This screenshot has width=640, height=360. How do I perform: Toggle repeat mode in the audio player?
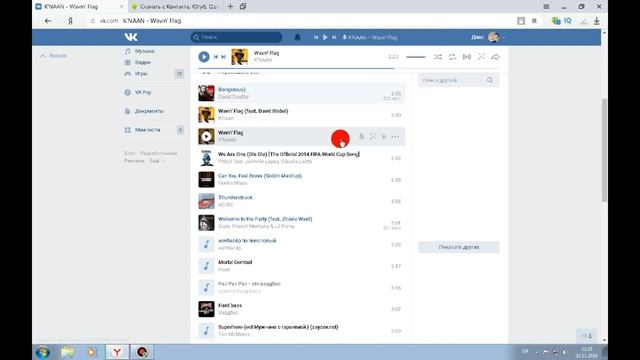point(452,57)
